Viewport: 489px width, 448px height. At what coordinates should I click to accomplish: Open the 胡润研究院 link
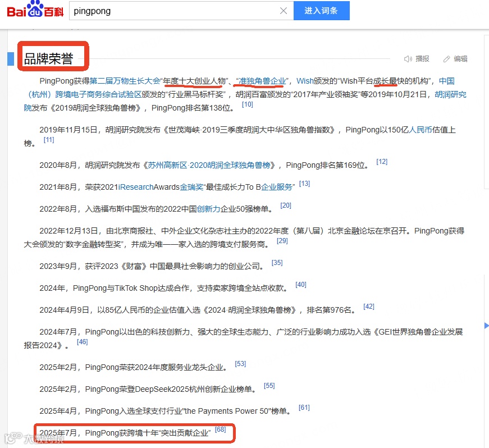tap(450, 94)
